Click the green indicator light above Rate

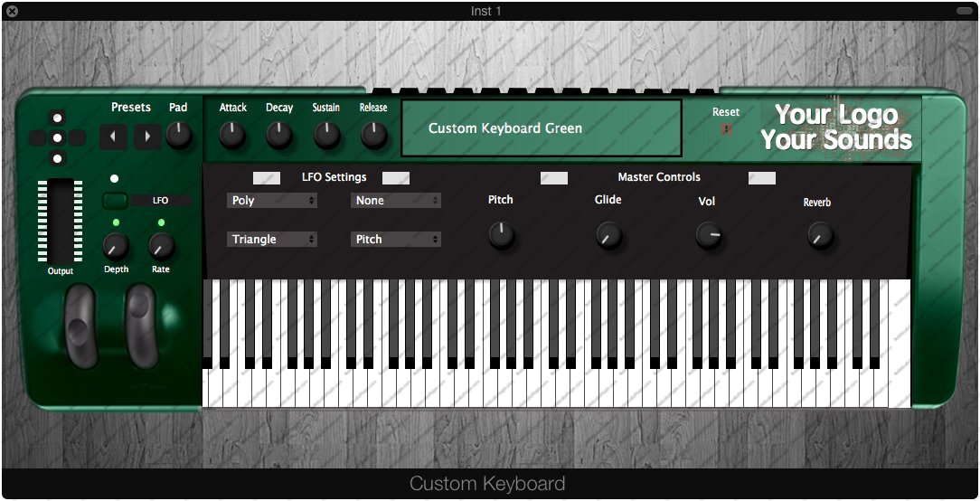click(161, 222)
